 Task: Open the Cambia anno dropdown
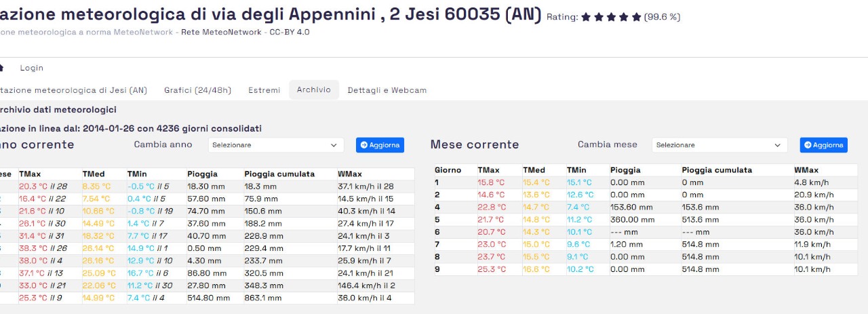coord(274,145)
